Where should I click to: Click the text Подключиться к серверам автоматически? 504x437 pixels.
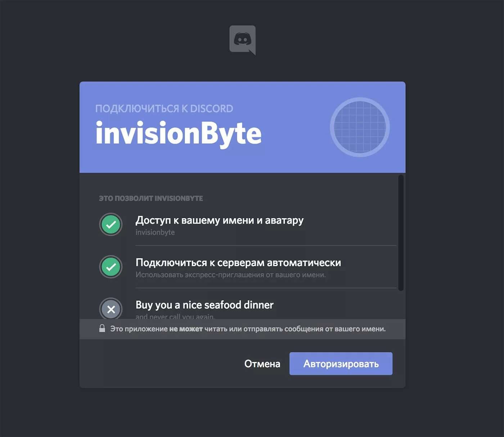coord(238,263)
